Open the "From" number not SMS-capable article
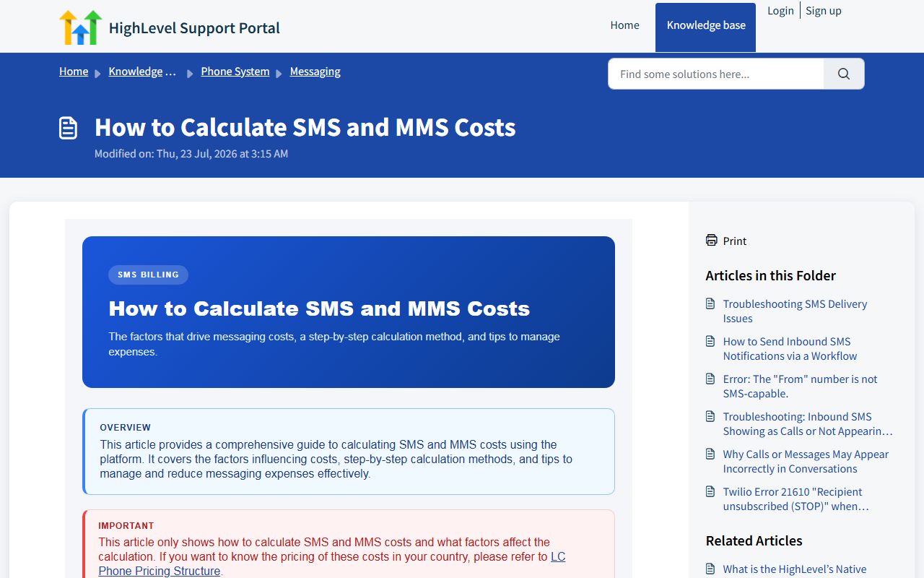Viewport: 924px width, 578px height. coord(801,387)
